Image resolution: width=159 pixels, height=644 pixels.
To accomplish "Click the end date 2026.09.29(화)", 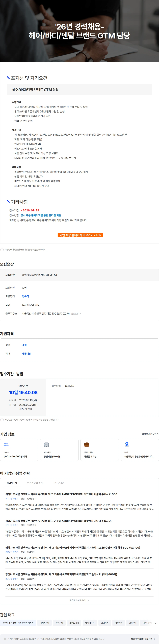I will pos(28,405).
